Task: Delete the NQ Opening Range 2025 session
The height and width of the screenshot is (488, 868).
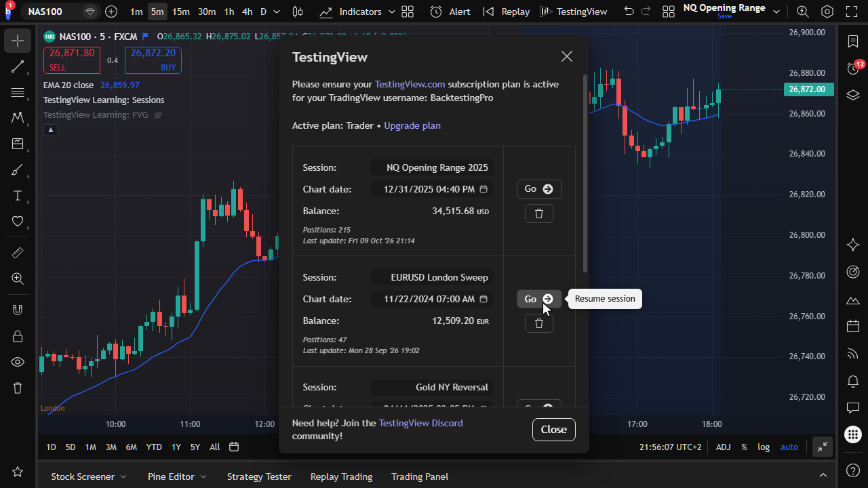Action: [539, 213]
